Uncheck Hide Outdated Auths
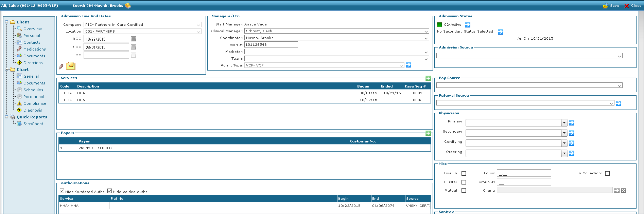The height and width of the screenshot is (214, 644). [x=62, y=191]
